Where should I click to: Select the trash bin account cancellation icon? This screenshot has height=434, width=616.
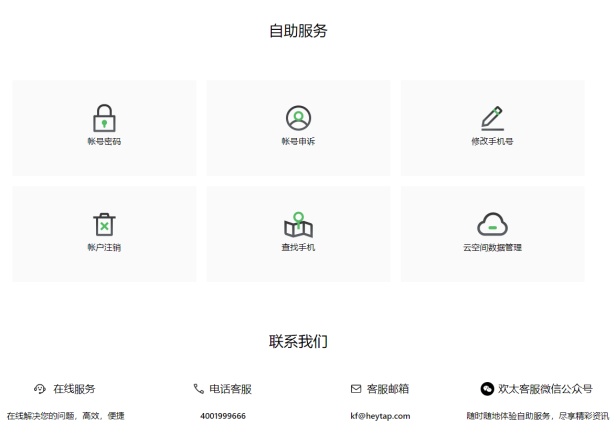[x=104, y=224]
